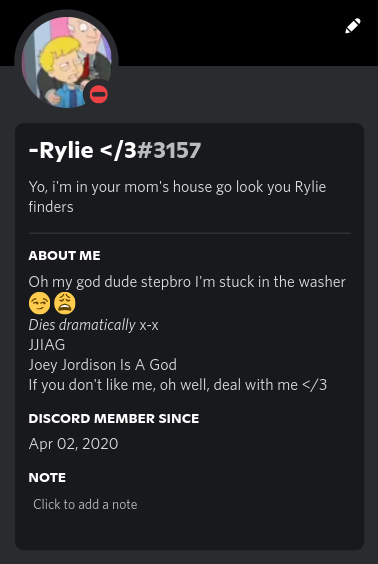The image size is (378, 564).
Task: Click 'Joey Jordison Is A God' text
Action: [x=103, y=365]
